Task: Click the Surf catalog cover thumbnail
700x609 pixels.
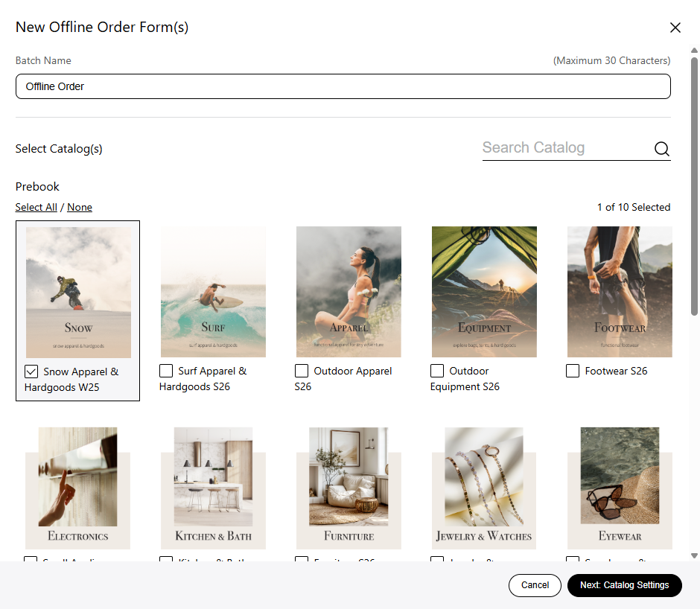Action: (x=213, y=292)
